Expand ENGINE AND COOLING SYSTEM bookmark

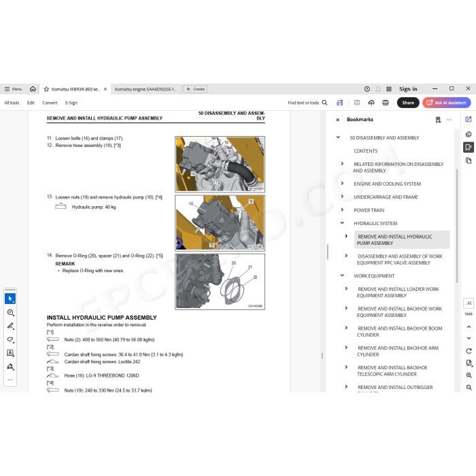tap(342, 184)
